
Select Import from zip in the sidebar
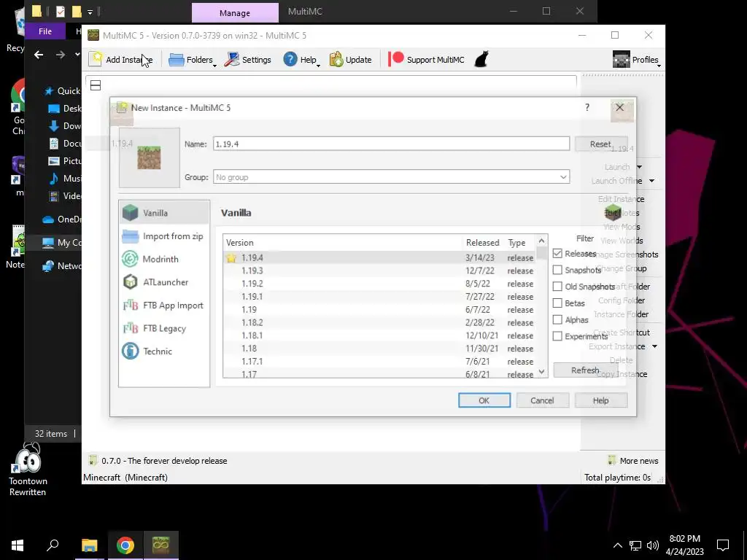pyautogui.click(x=164, y=236)
